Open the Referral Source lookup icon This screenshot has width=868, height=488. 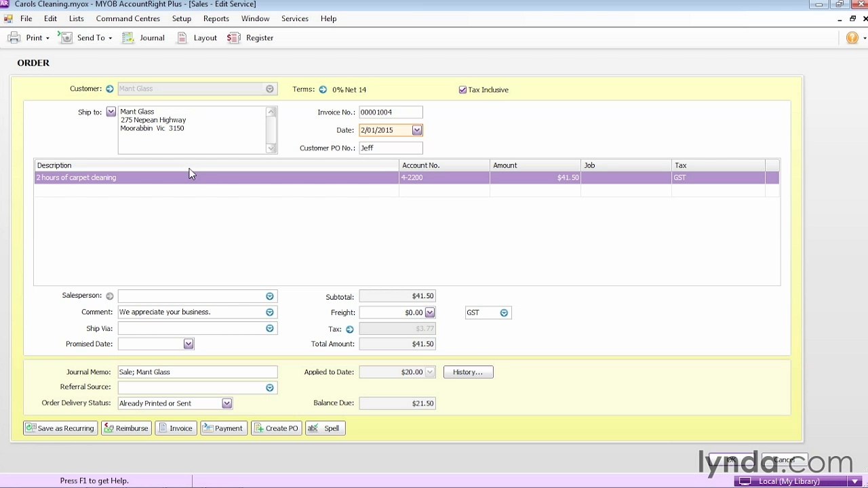pyautogui.click(x=270, y=388)
